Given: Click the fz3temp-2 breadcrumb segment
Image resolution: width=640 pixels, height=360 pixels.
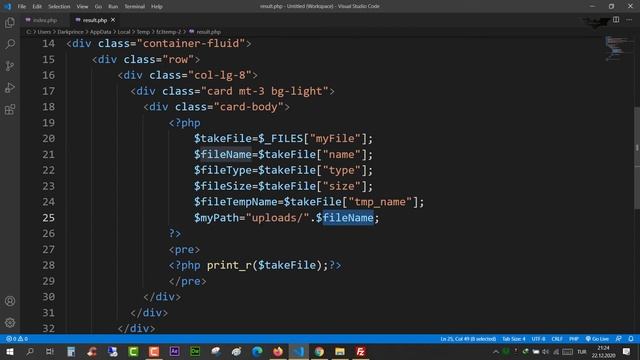Looking at the screenshot, I should pos(168,32).
